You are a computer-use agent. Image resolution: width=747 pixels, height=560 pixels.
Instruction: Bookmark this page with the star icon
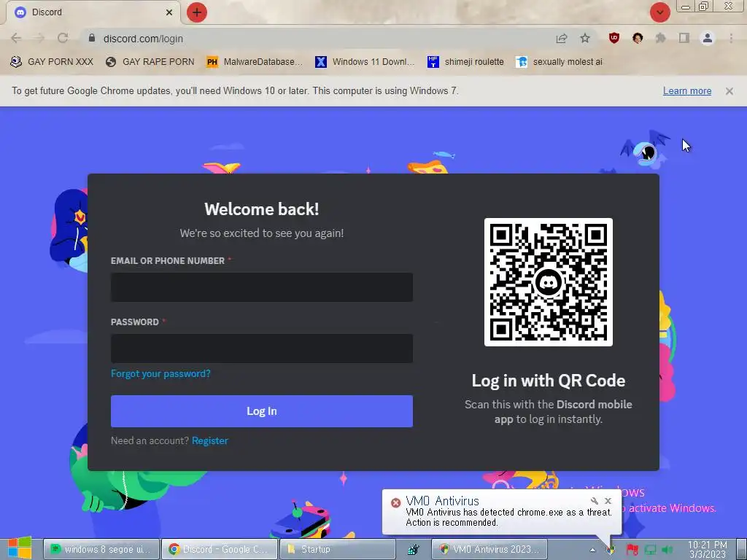(x=585, y=38)
